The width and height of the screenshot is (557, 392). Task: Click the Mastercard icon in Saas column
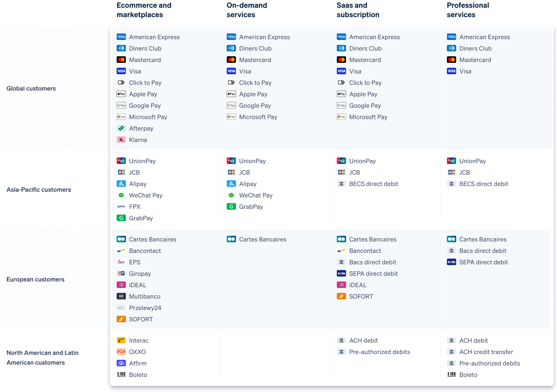pos(341,60)
